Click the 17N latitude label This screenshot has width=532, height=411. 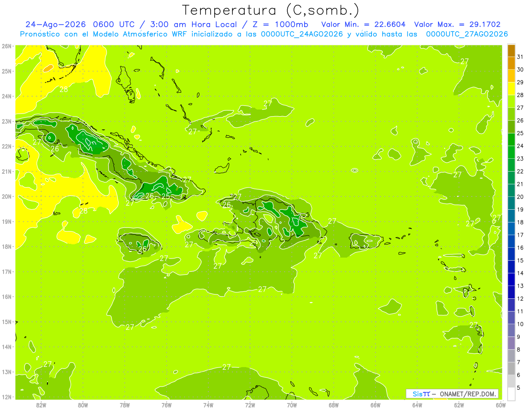(x=7, y=271)
